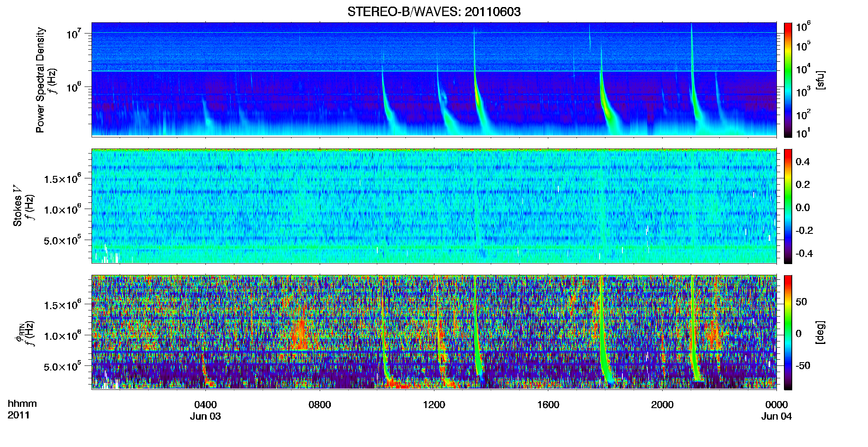The height and width of the screenshot is (447, 868).
Task: Click the 1200 time axis label
Action: 434,404
